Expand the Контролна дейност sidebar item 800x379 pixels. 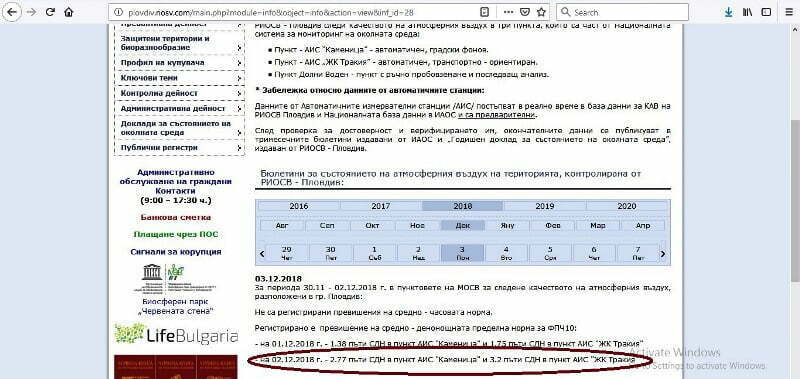(182, 93)
